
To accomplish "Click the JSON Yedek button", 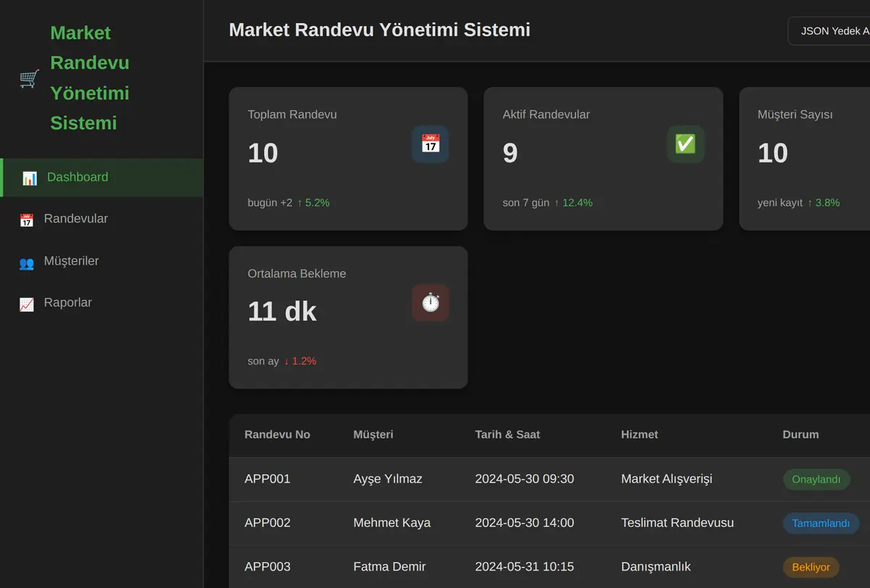I will (x=829, y=31).
